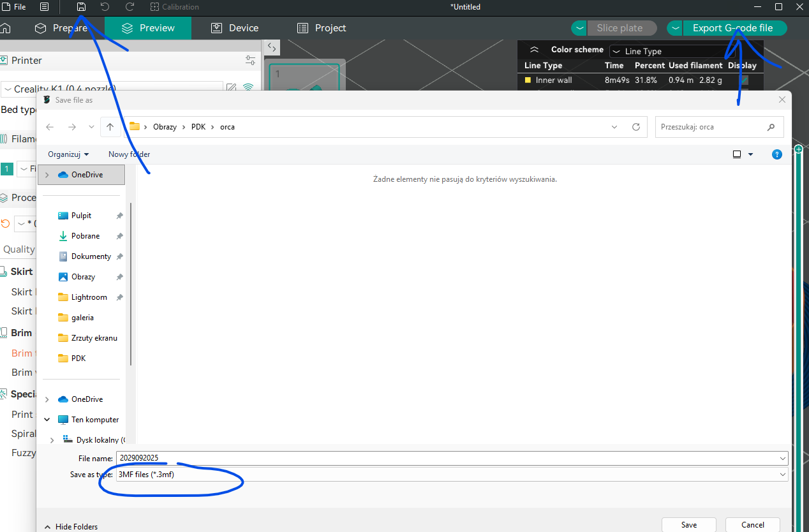
Task: Open printer preset compare sliders icon
Action: pos(250,60)
